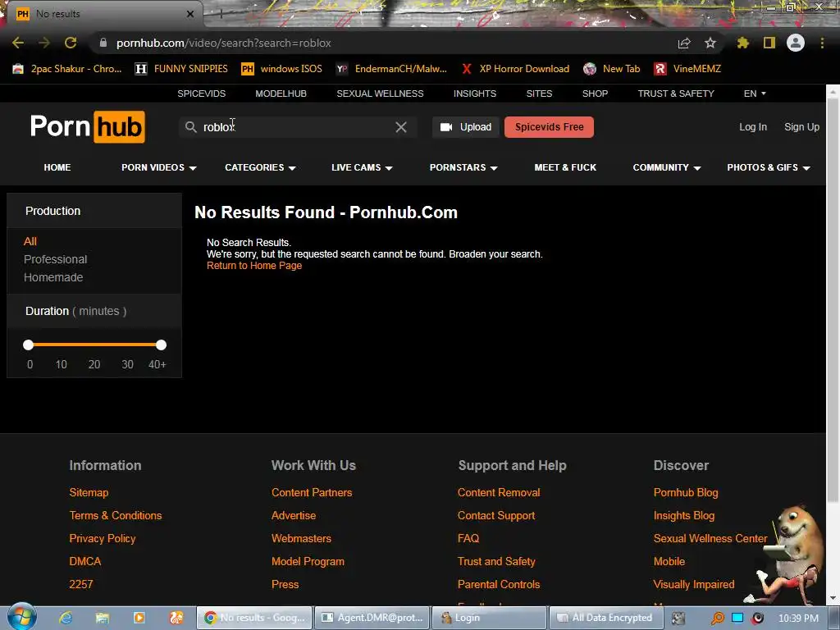Expand the 'LIVE CAMS' nav dropdown

click(x=362, y=167)
